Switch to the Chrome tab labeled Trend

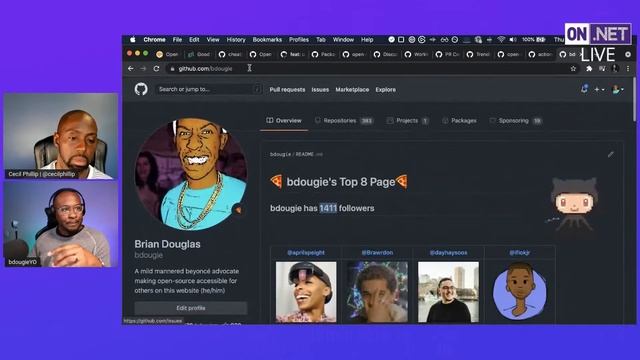(478, 54)
